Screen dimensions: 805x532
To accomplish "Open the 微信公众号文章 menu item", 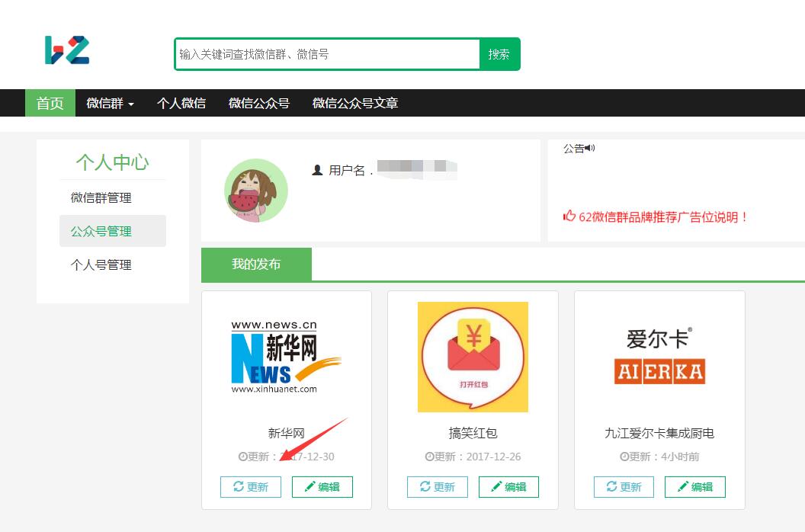I will point(354,103).
